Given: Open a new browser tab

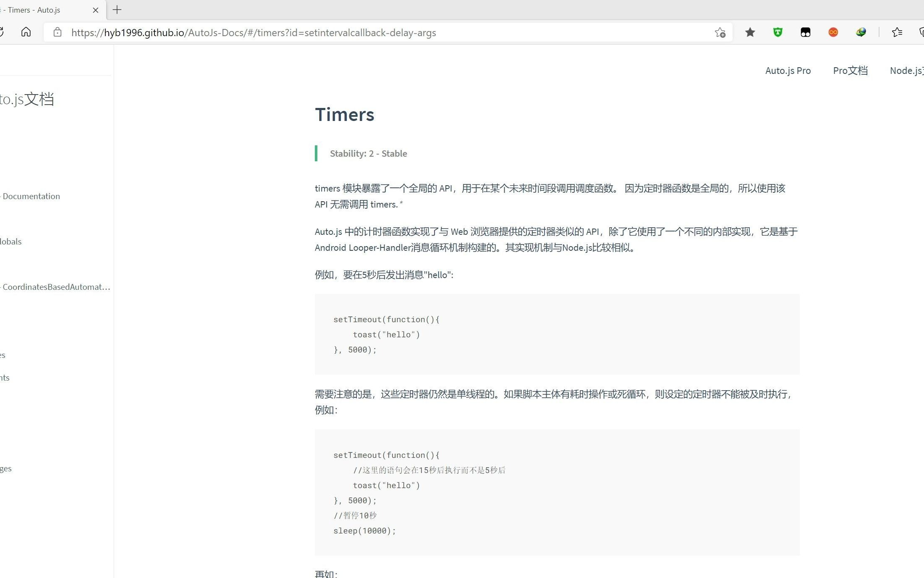Looking at the screenshot, I should pyautogui.click(x=117, y=10).
